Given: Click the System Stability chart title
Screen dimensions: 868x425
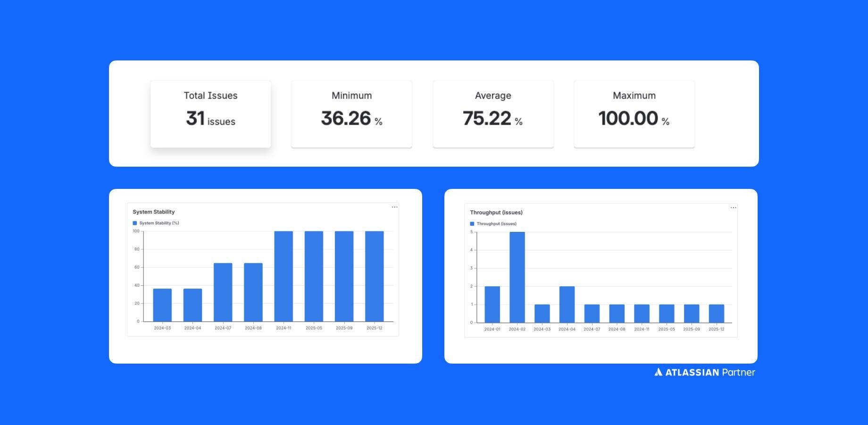Looking at the screenshot, I should point(154,212).
